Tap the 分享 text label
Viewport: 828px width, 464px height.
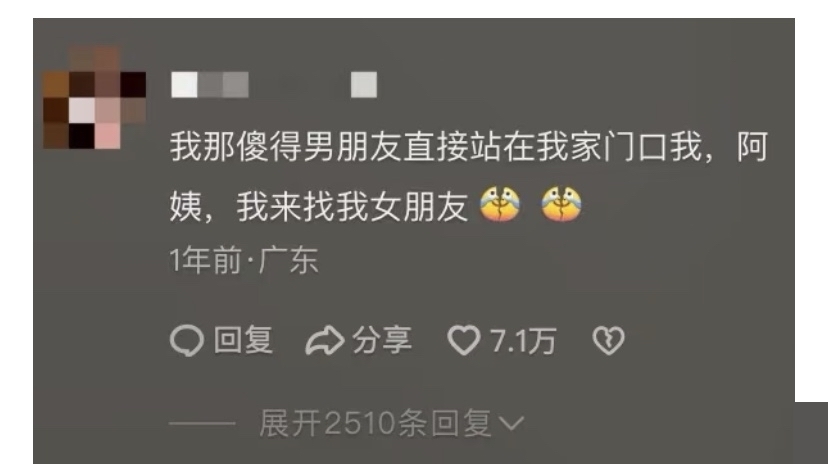[382, 340]
